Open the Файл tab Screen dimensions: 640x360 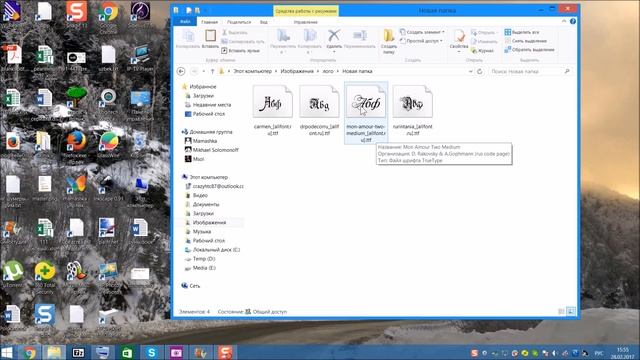[x=185, y=22]
